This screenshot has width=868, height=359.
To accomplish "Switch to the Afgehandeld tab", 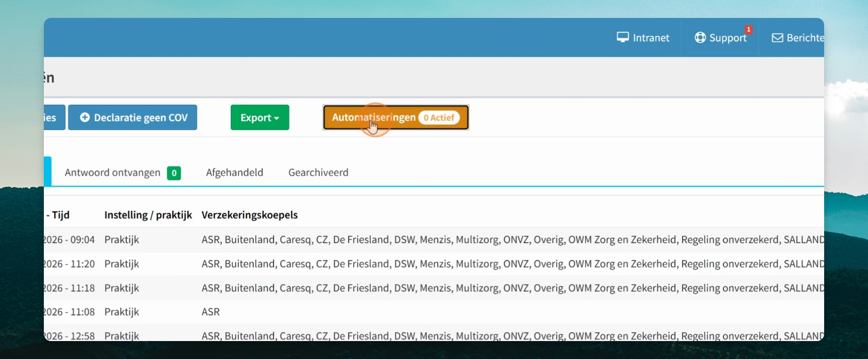I will click(x=235, y=173).
